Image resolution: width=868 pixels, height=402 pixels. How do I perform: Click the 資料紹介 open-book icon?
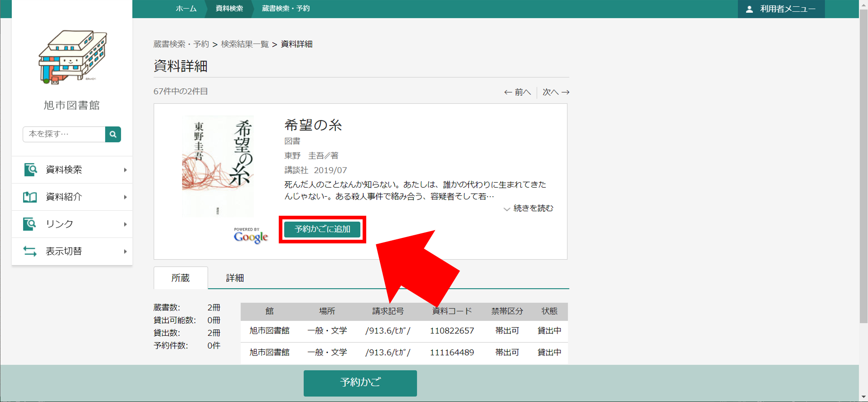pyautogui.click(x=30, y=197)
